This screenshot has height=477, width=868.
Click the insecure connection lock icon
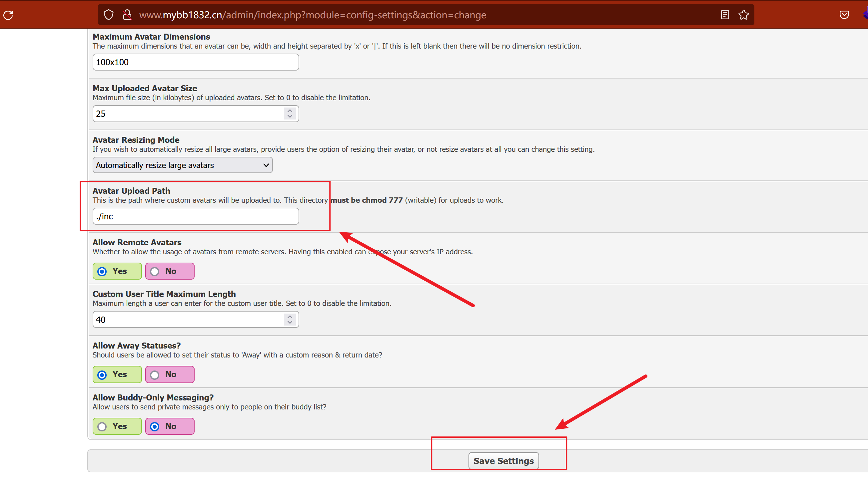pyautogui.click(x=127, y=15)
